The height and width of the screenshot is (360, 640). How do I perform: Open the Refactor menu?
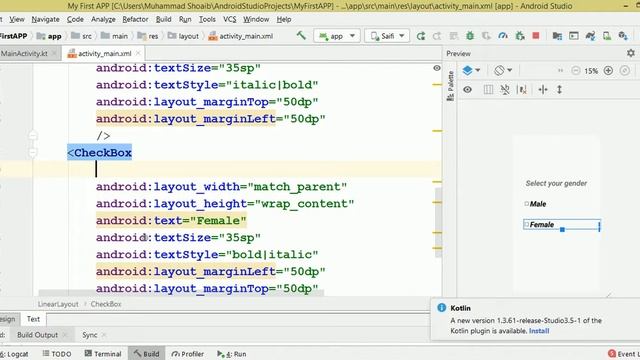click(x=135, y=19)
